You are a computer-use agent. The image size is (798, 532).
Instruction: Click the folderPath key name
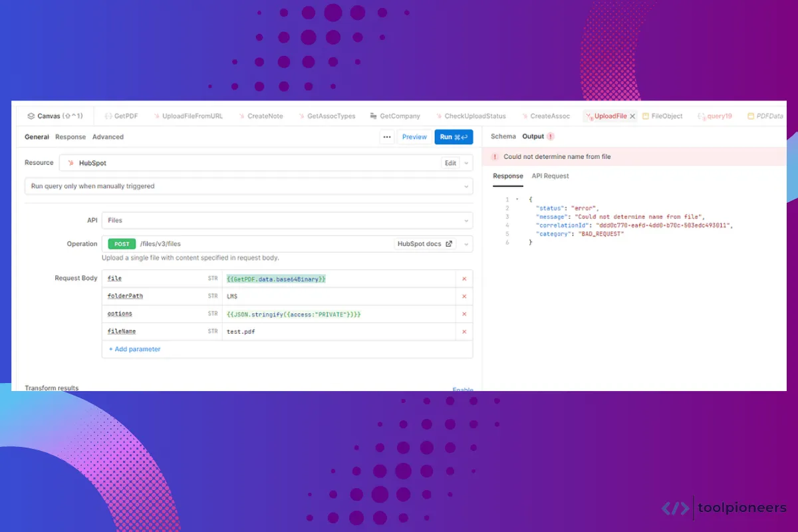pyautogui.click(x=125, y=296)
